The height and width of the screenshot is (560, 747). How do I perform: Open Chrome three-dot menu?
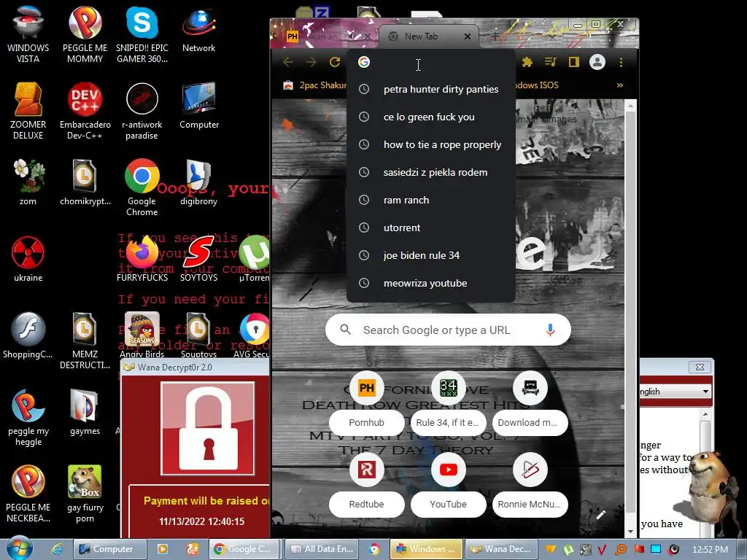pyautogui.click(x=621, y=62)
